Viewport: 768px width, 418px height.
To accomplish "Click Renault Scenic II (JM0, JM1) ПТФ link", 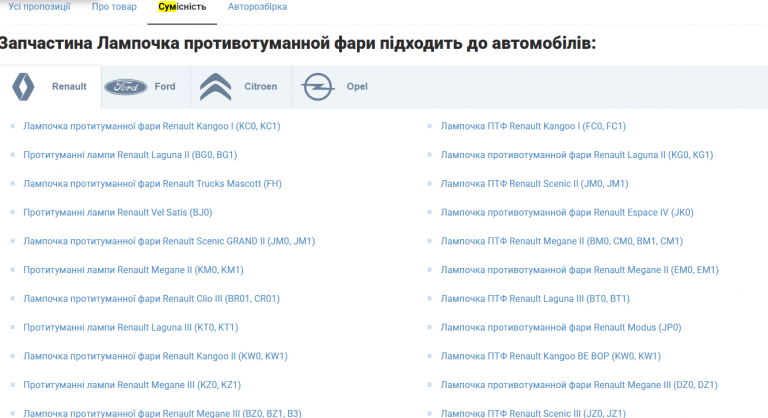I will point(534,184).
